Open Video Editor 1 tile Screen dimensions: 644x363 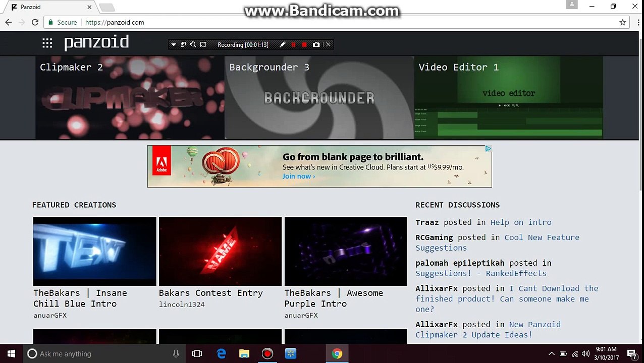tap(508, 97)
